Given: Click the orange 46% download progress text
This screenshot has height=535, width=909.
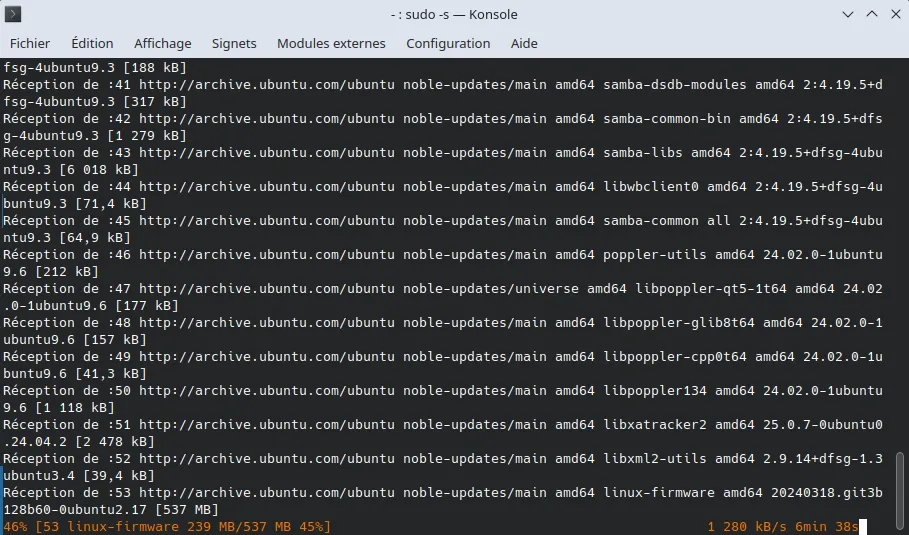Looking at the screenshot, I should point(15,526).
